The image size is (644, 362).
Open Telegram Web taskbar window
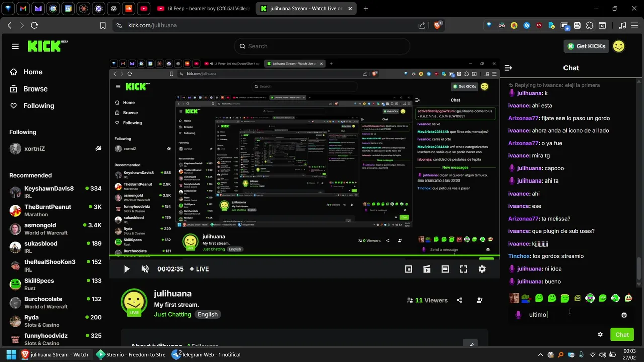(206, 354)
